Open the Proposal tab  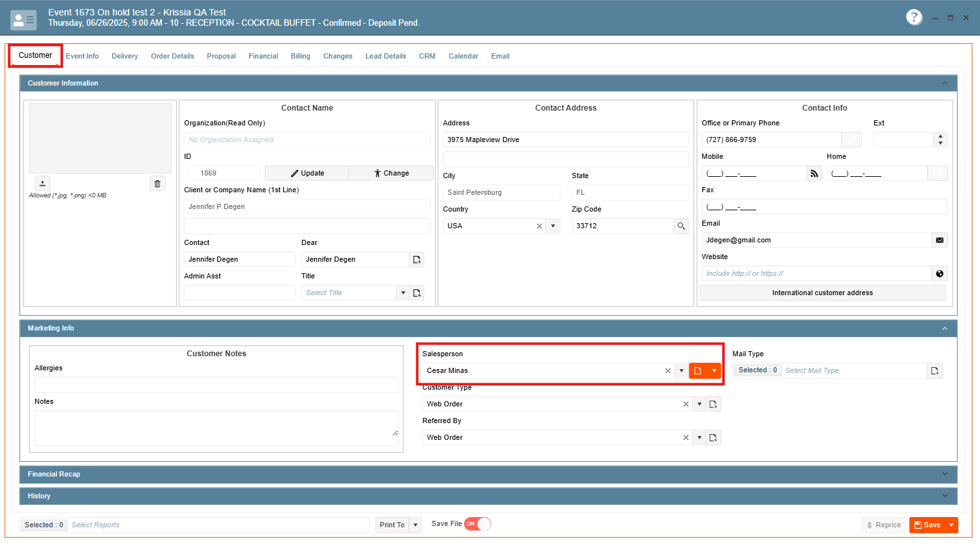tap(221, 56)
